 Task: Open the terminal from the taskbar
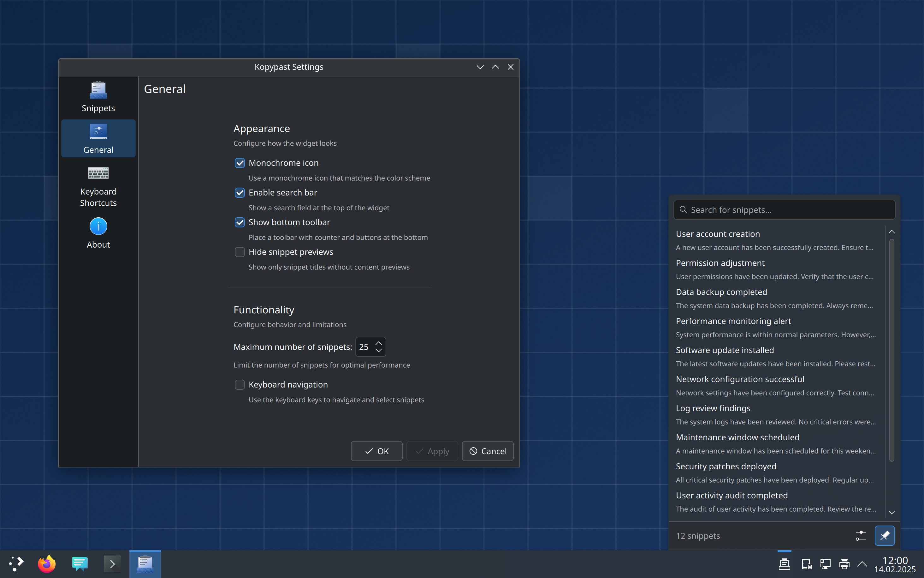click(112, 564)
